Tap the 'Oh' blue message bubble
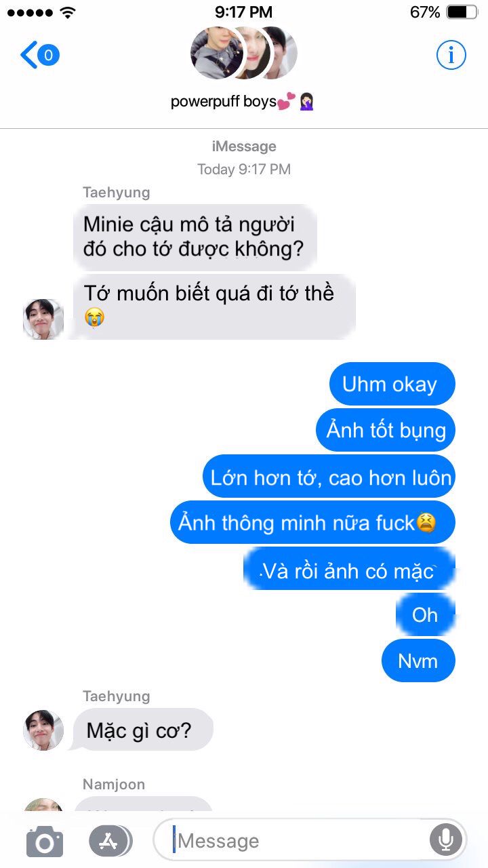The image size is (488, 868). [x=425, y=614]
